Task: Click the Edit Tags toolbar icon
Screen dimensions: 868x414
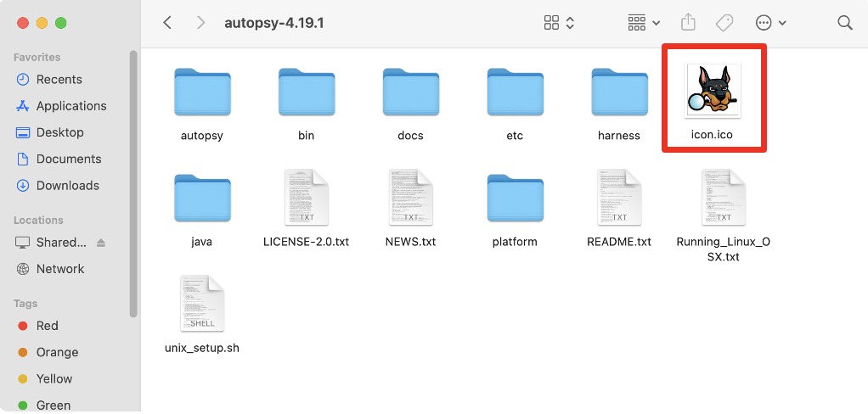Action: [724, 23]
